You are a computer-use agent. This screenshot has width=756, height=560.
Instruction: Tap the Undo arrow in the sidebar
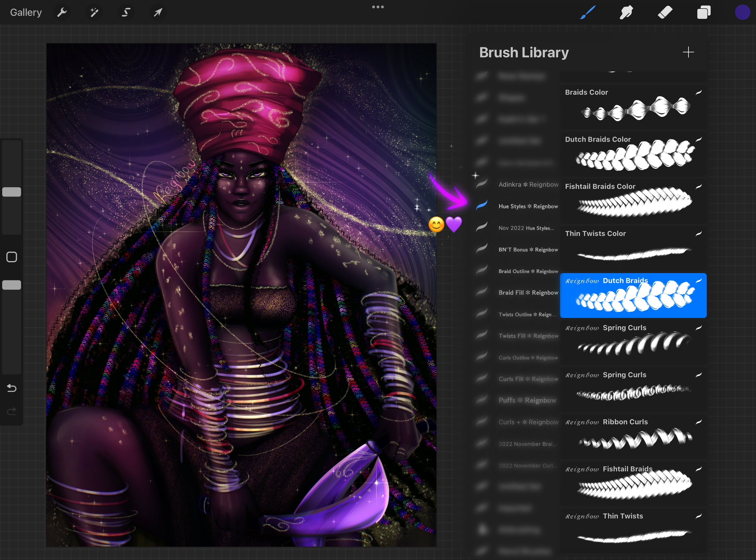pos(12,388)
